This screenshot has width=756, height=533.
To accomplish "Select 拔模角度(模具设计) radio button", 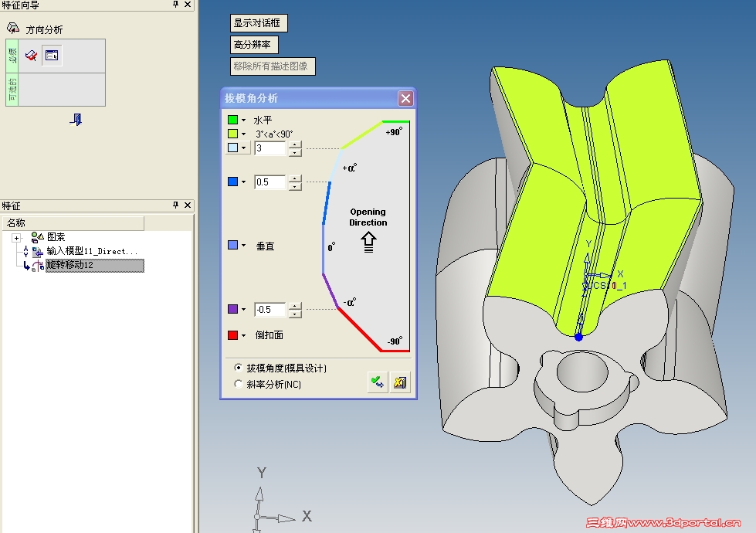I will 238,368.
